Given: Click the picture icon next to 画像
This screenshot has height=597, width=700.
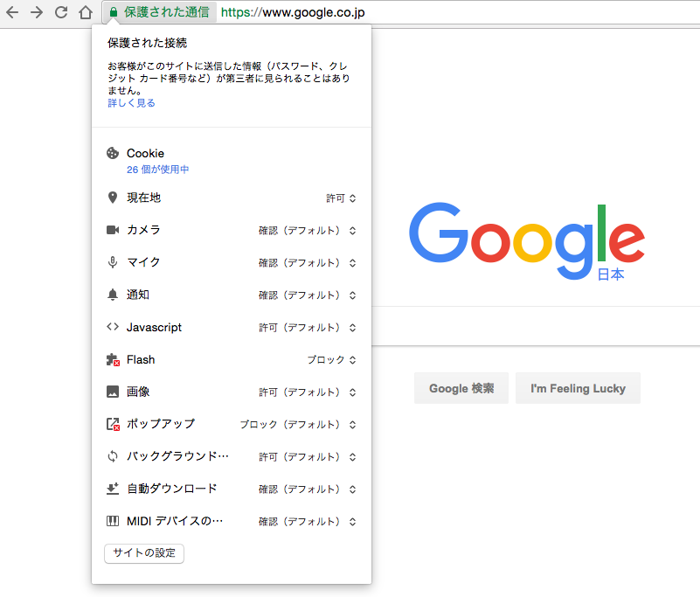Looking at the screenshot, I should pos(113,392).
